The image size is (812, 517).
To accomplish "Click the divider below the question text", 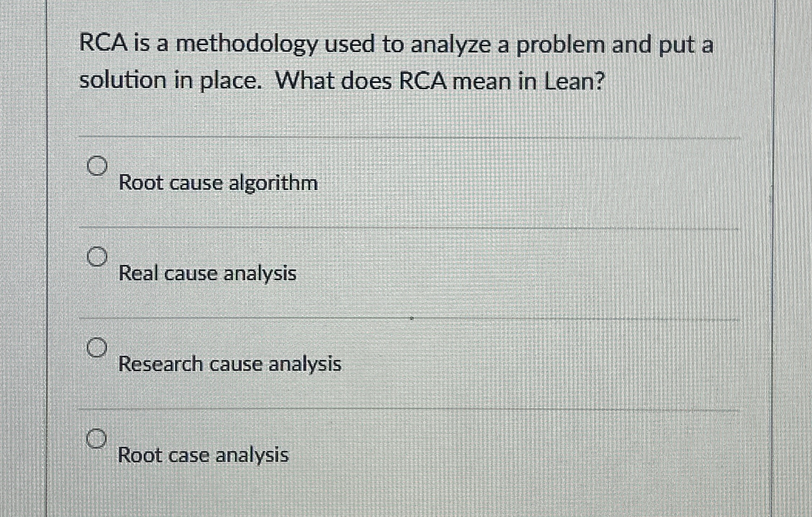I will point(393,137).
